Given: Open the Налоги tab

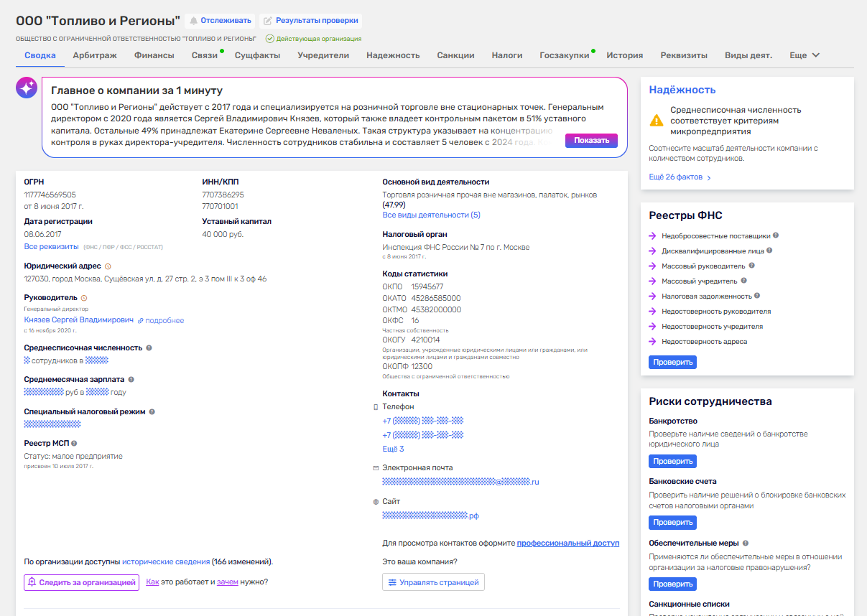Looking at the screenshot, I should tap(507, 55).
